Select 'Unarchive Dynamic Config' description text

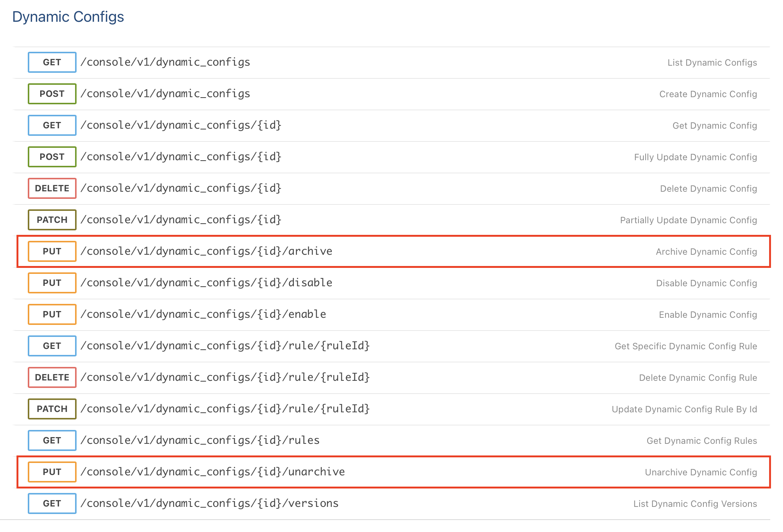click(701, 472)
